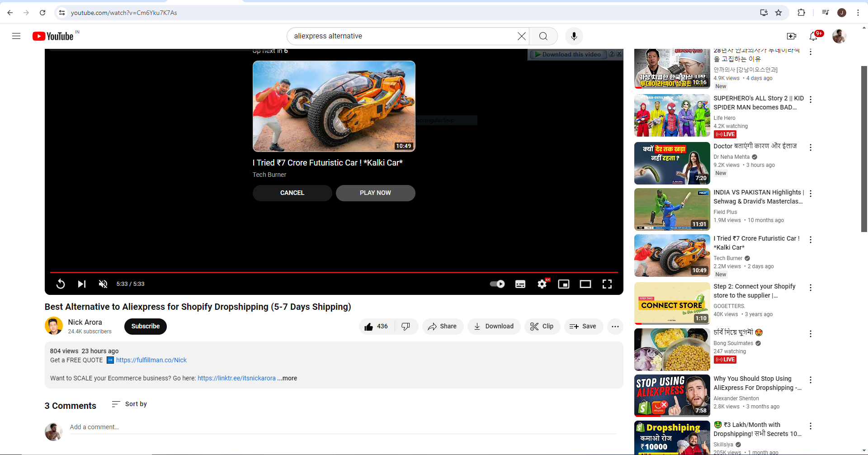Image resolution: width=868 pixels, height=455 pixels.
Task: Open the notifications bell
Action: click(x=813, y=36)
